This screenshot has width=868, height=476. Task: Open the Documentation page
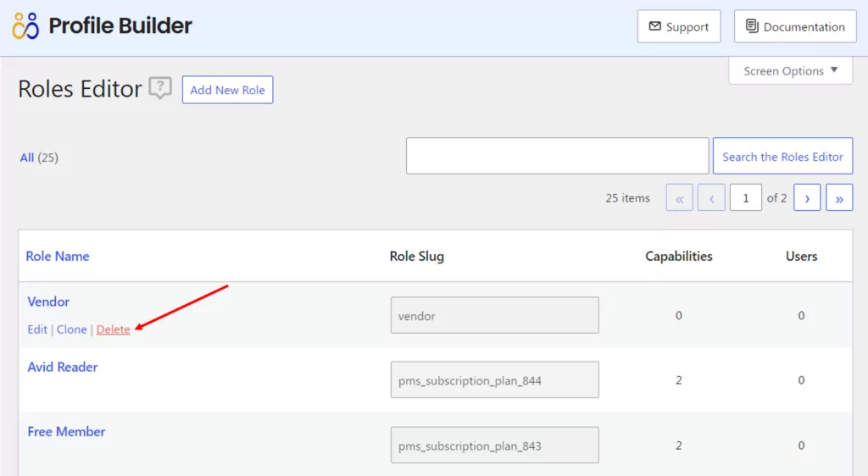pyautogui.click(x=795, y=26)
